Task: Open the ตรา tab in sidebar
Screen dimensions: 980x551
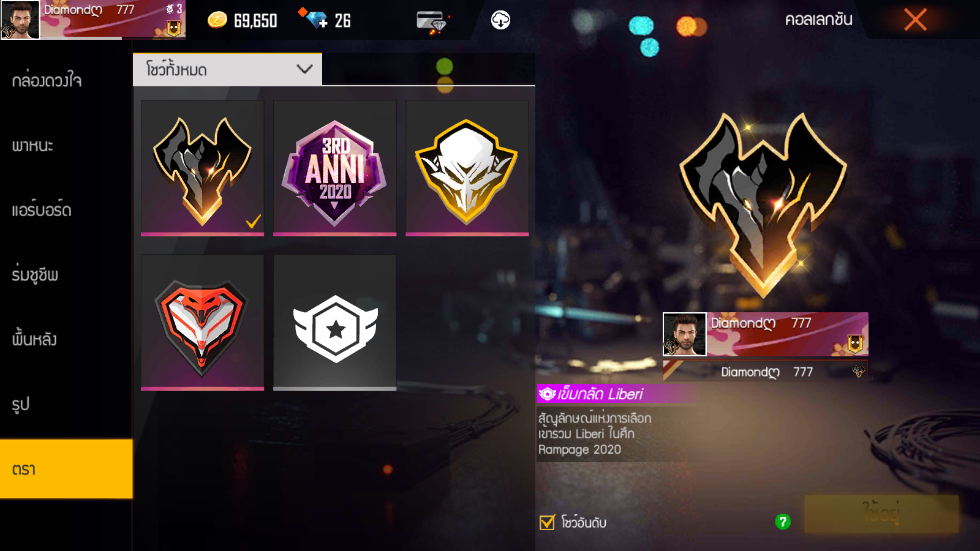Action: [x=66, y=469]
